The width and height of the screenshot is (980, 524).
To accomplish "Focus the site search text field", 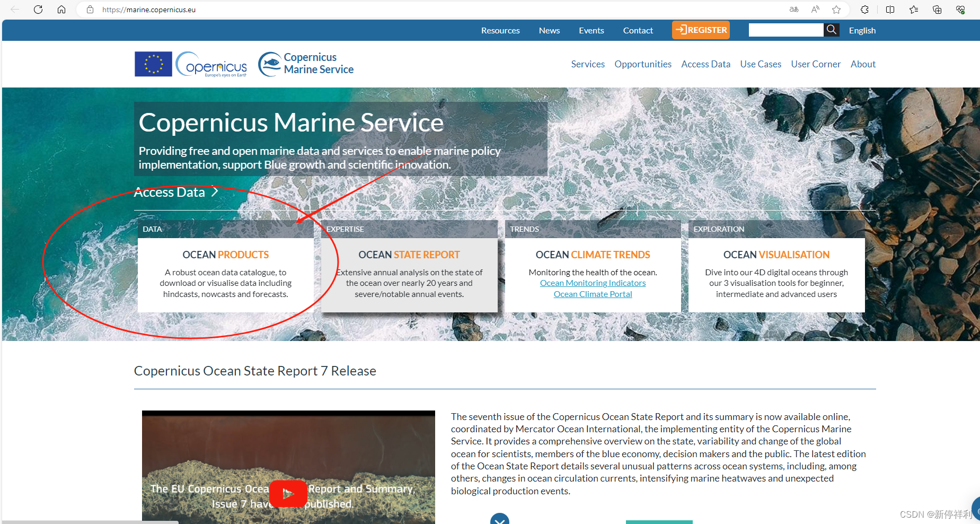I will click(x=786, y=30).
